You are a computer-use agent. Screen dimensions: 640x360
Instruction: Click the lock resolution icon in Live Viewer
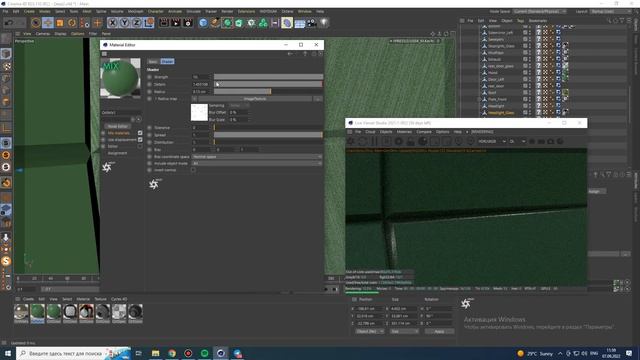(411, 141)
